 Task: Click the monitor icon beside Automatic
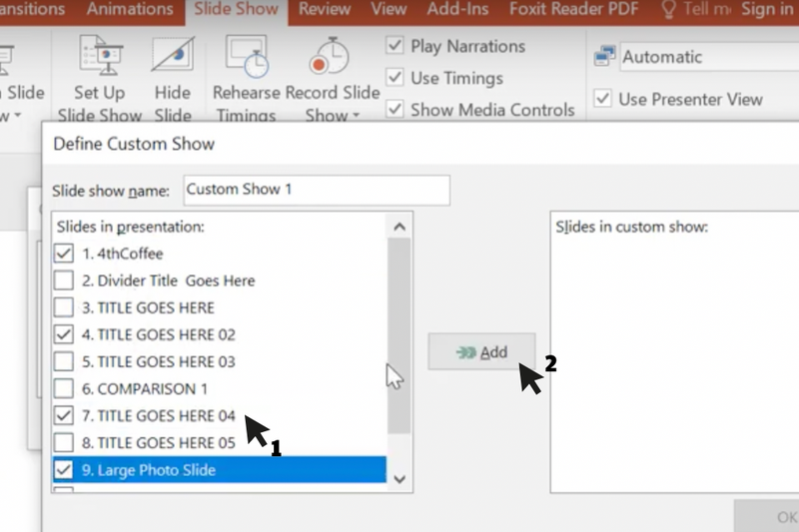click(603, 58)
